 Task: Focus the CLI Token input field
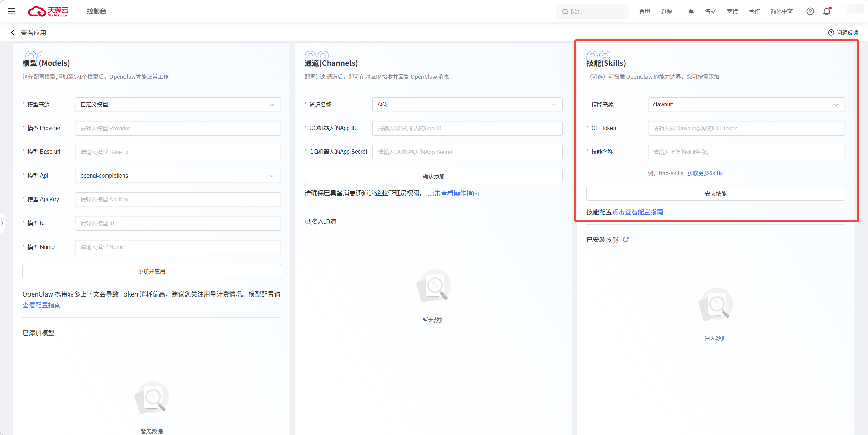(x=746, y=128)
